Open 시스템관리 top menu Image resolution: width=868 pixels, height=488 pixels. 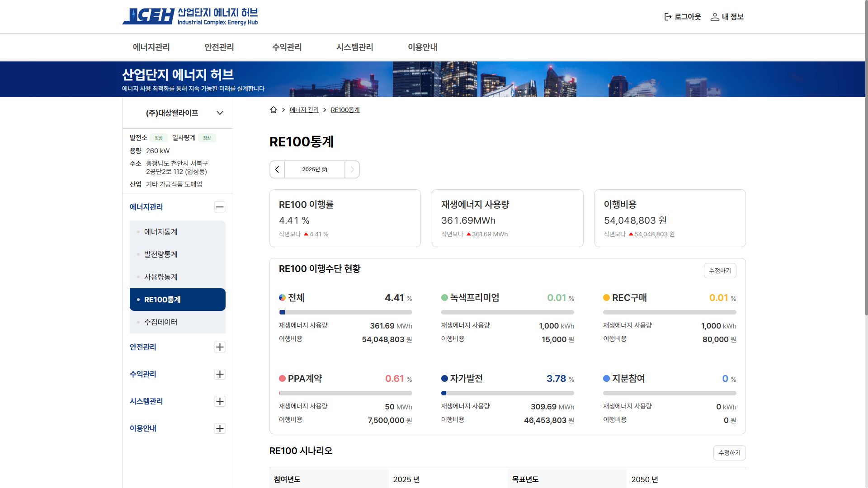[354, 47]
